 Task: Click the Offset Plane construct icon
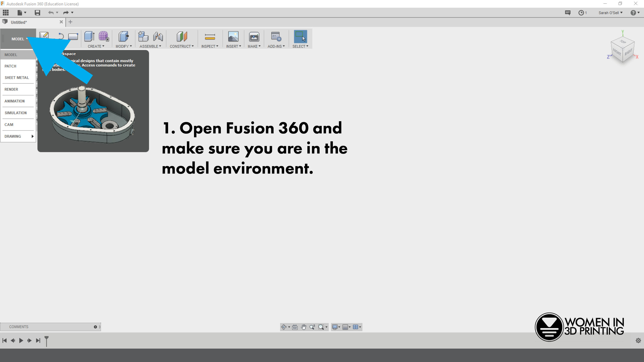click(182, 37)
